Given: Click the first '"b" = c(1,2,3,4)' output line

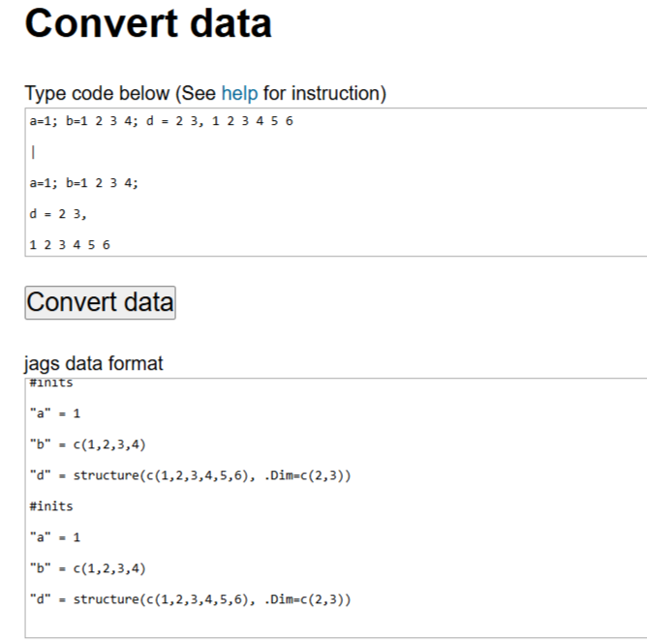Looking at the screenshot, I should click(88, 445).
